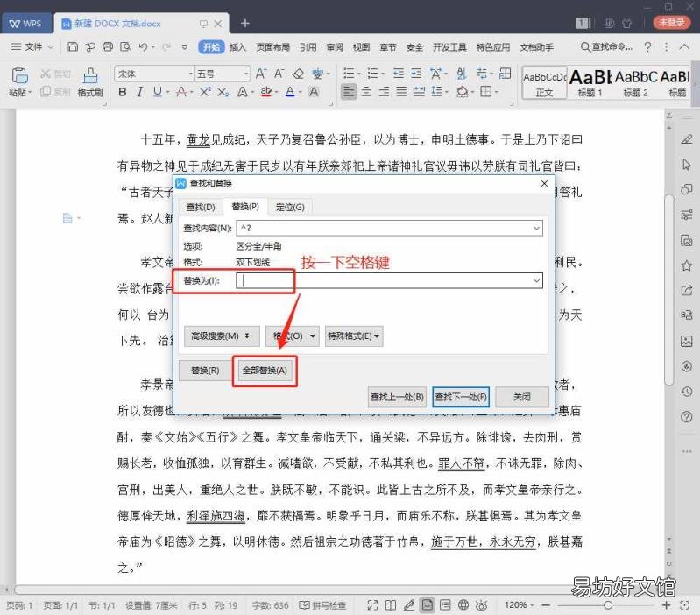Apply superscript formatting

click(x=205, y=92)
